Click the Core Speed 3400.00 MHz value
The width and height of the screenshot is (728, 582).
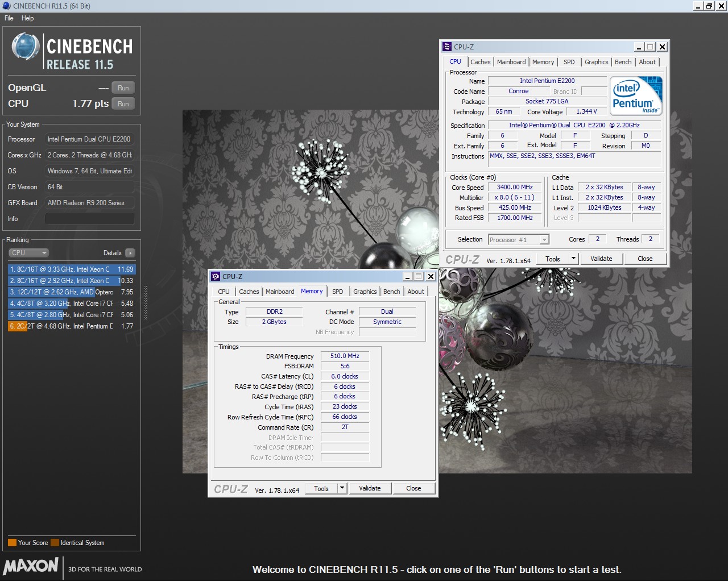pos(515,188)
